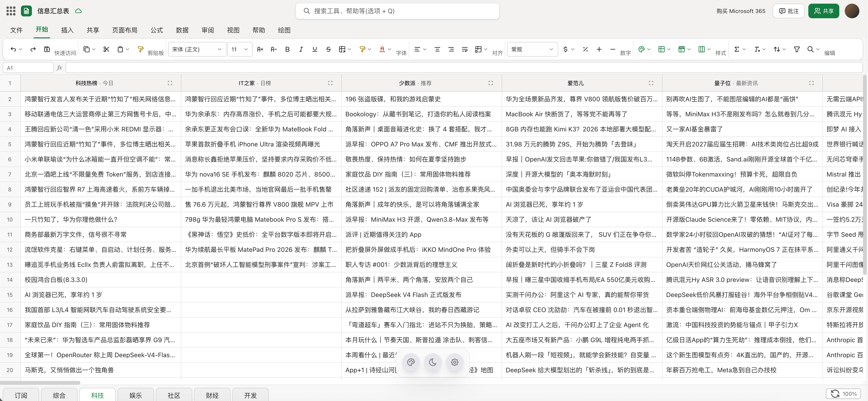
Task: Click the clear formatting Tx icon
Action: (757, 49)
